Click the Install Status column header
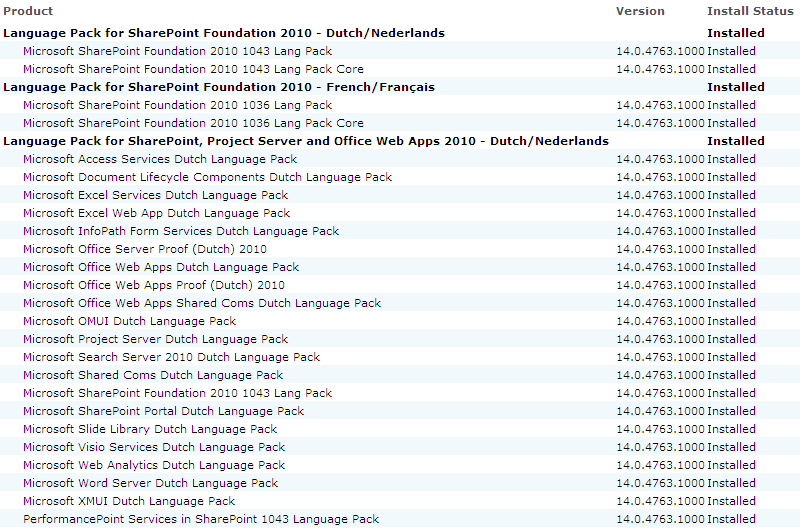 tap(750, 11)
